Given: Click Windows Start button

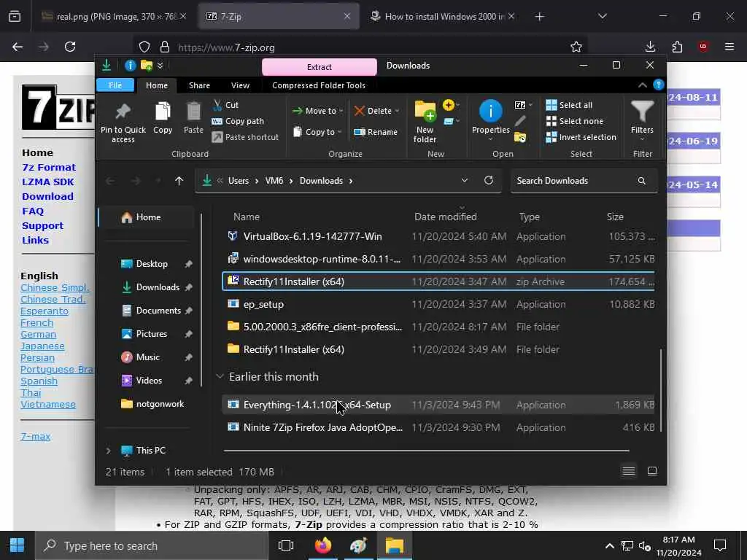Looking at the screenshot, I should point(18,545).
